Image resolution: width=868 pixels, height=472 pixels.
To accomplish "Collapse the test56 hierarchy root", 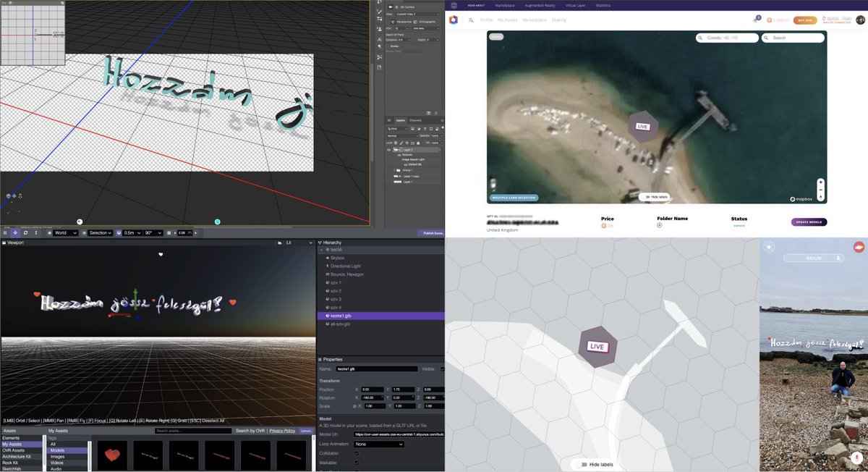I will point(323,249).
